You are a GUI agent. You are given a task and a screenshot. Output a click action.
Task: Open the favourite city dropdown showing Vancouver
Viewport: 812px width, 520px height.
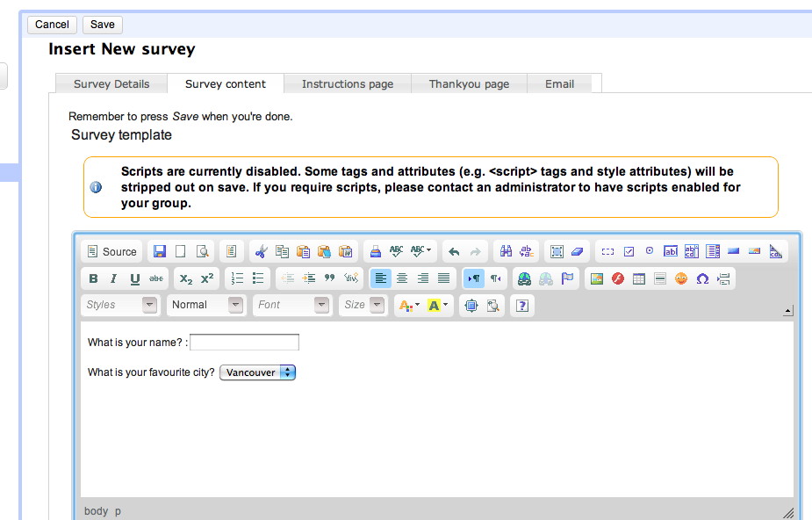pyautogui.click(x=257, y=372)
